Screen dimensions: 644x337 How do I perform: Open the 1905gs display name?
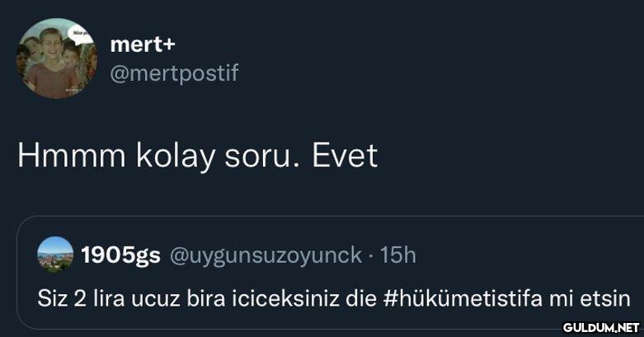point(120,255)
